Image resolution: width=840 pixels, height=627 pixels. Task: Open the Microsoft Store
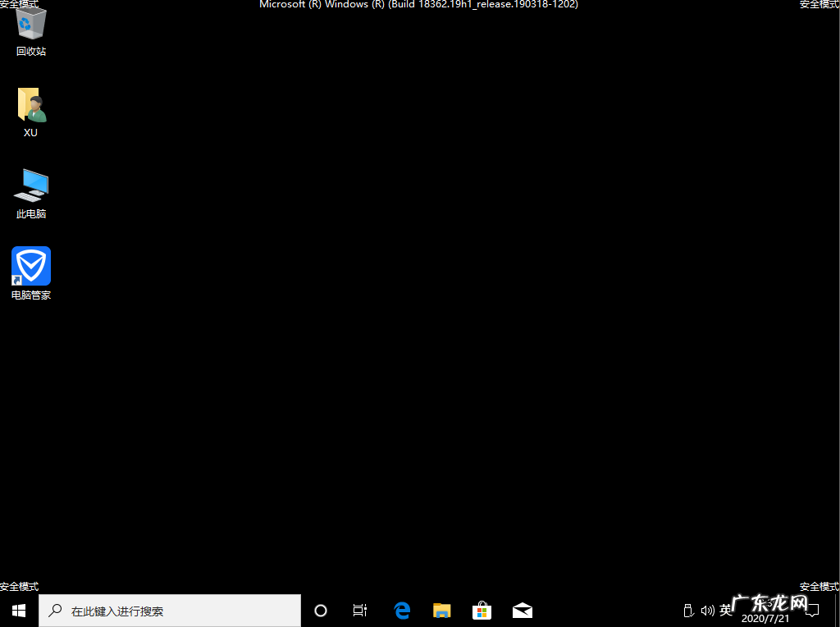pos(482,611)
